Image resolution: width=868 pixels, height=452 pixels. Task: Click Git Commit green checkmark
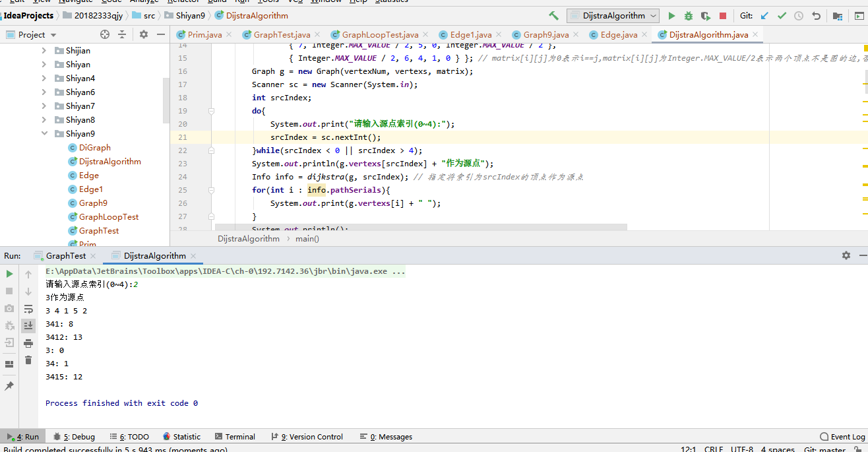(x=782, y=16)
